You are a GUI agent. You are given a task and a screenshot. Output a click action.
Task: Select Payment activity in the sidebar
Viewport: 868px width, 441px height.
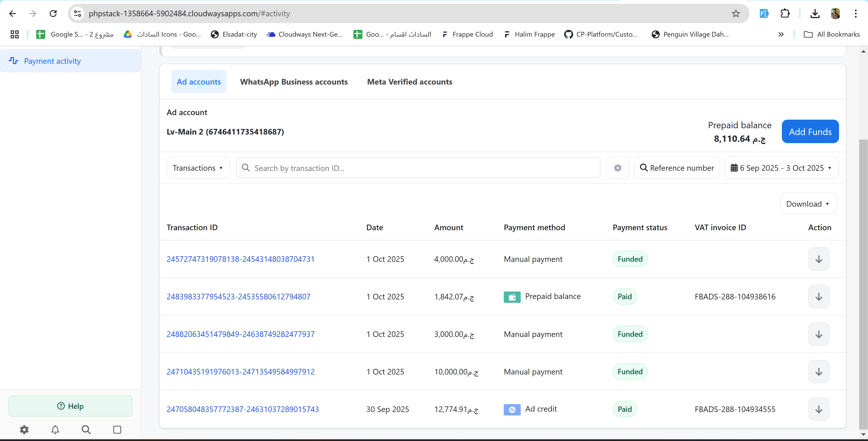pos(70,61)
